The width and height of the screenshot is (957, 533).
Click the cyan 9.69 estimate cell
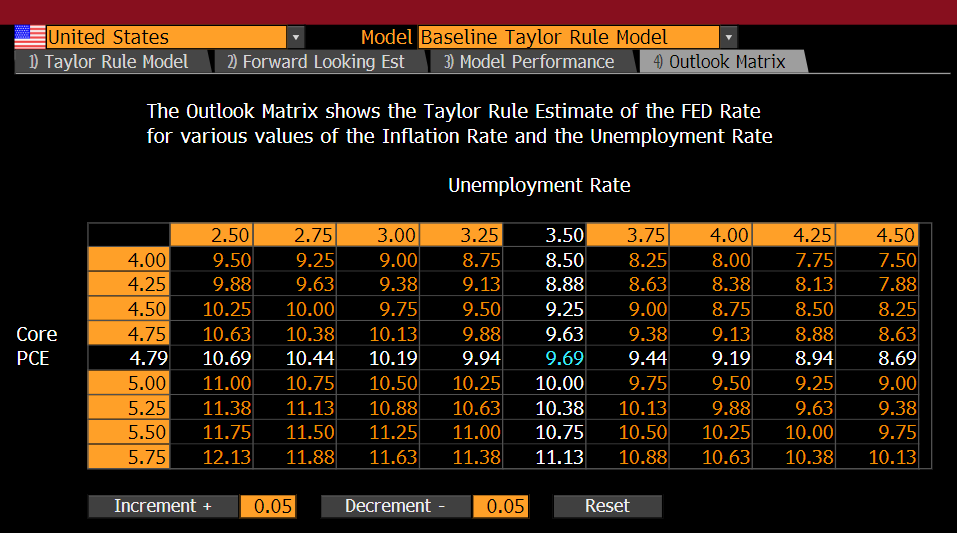click(544, 358)
